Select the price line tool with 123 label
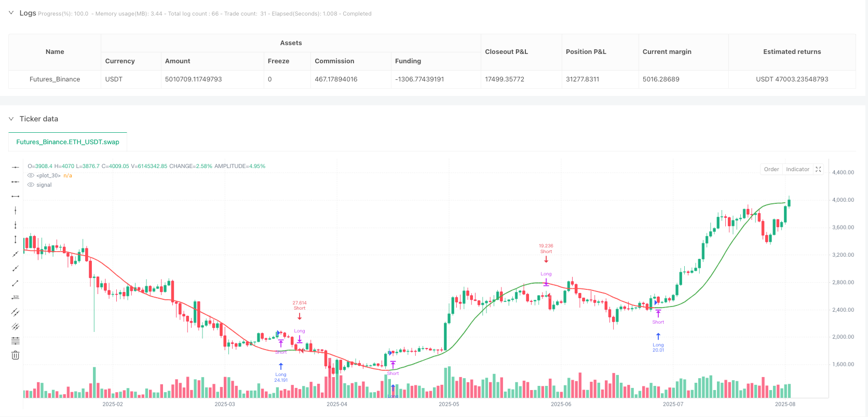Image resolution: width=868 pixels, height=417 pixels. (16, 297)
